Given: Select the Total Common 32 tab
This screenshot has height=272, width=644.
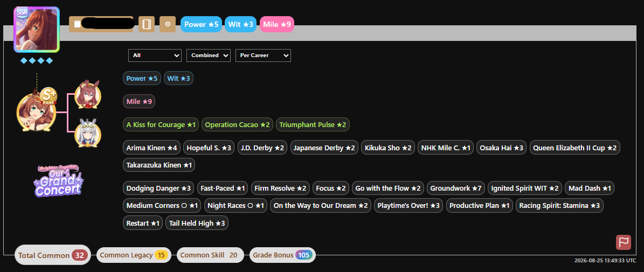Looking at the screenshot, I should (53, 255).
